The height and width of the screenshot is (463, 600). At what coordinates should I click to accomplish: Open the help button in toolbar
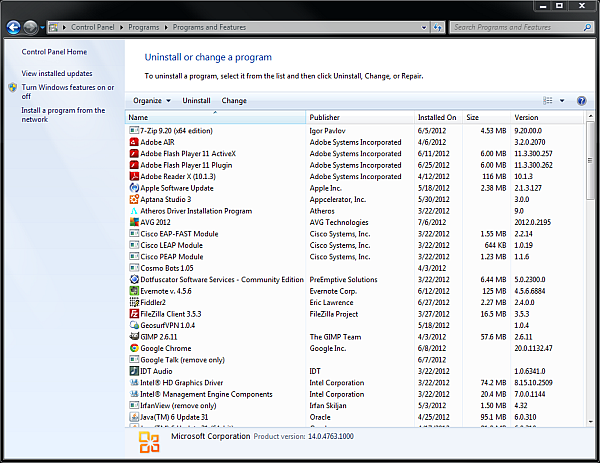pos(581,101)
